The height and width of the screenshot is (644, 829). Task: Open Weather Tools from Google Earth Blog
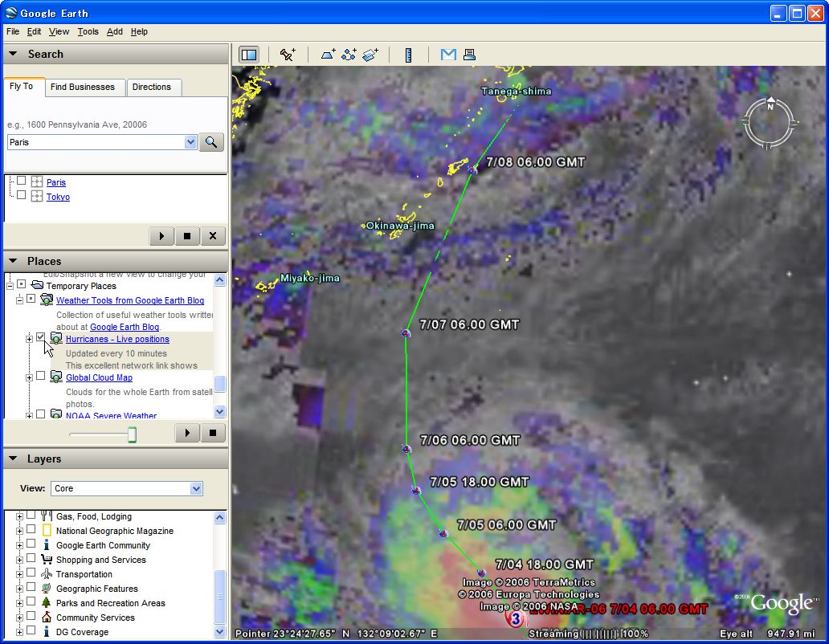pos(130,300)
